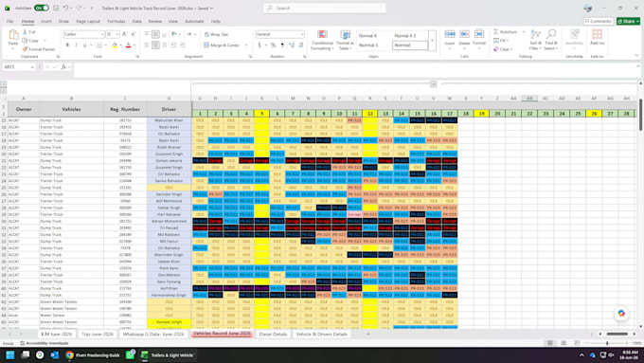The height and width of the screenshot is (363, 644).
Task: Click the Decrease Font Size icon
Action: coord(134,34)
